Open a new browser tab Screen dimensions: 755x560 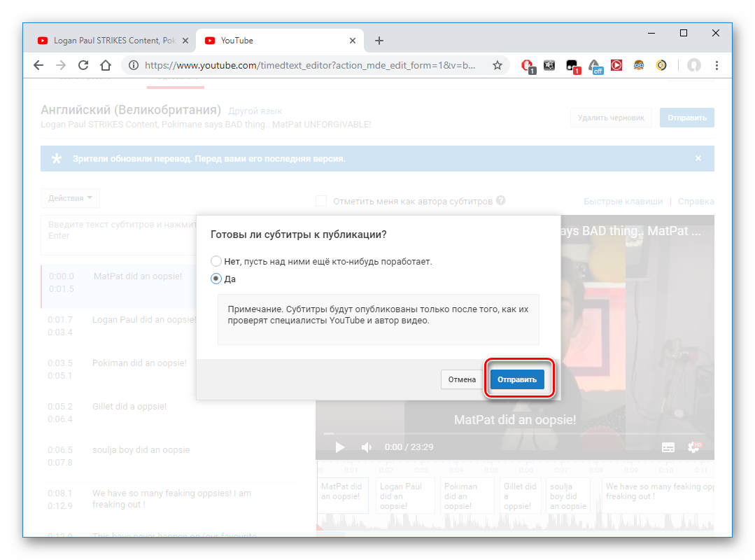379,41
